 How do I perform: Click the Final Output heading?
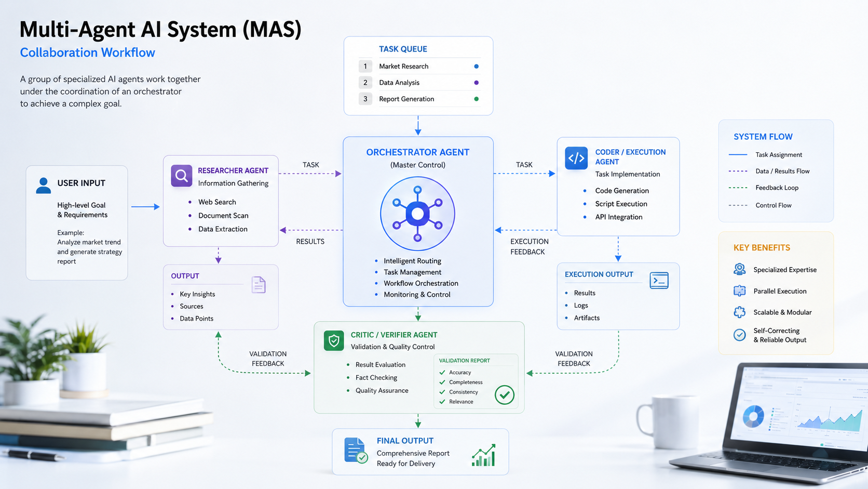pyautogui.click(x=405, y=441)
